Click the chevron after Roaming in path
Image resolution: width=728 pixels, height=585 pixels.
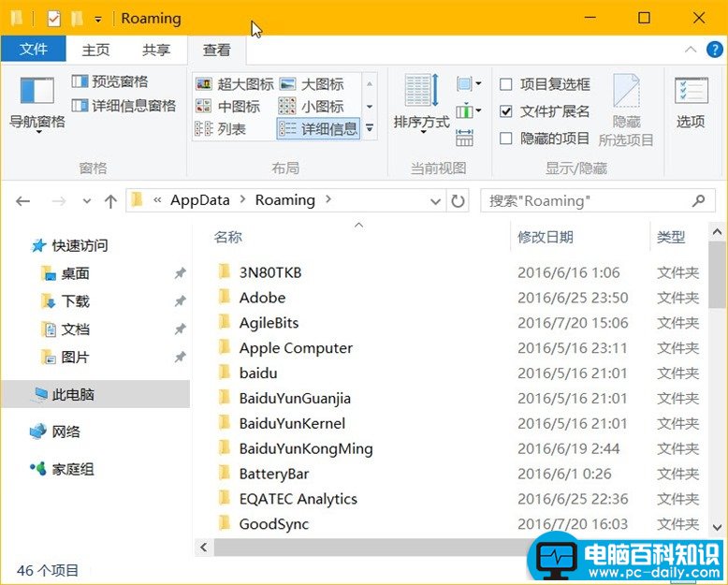point(328,199)
